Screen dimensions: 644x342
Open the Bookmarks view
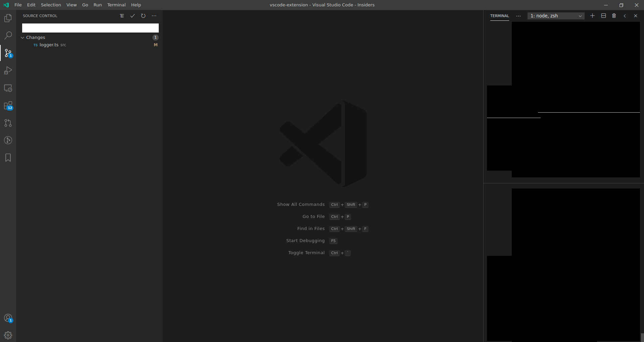pos(8,158)
